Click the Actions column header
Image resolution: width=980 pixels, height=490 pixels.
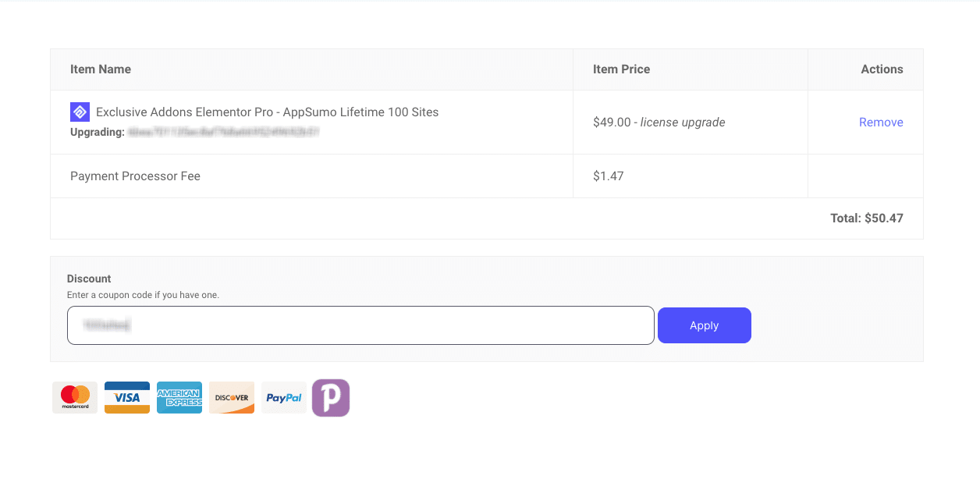pyautogui.click(x=882, y=69)
